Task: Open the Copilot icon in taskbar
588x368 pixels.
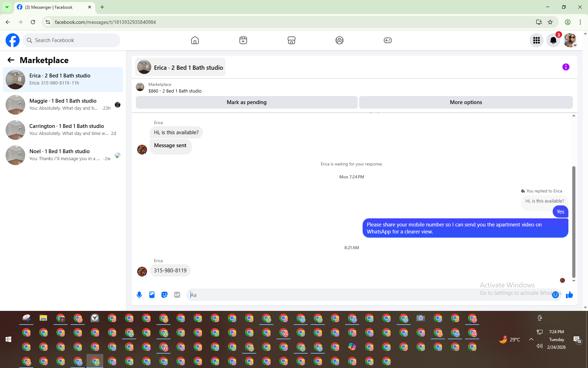Action: (x=352, y=347)
